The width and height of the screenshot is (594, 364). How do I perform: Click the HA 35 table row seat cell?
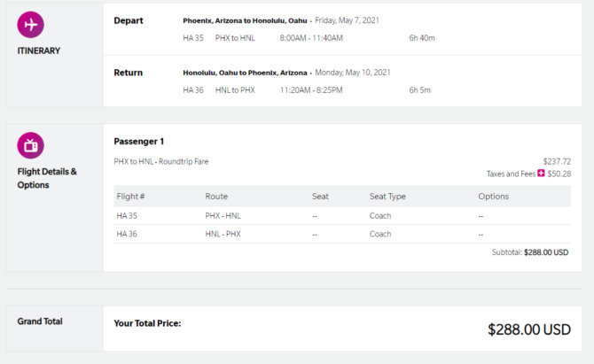tap(315, 216)
